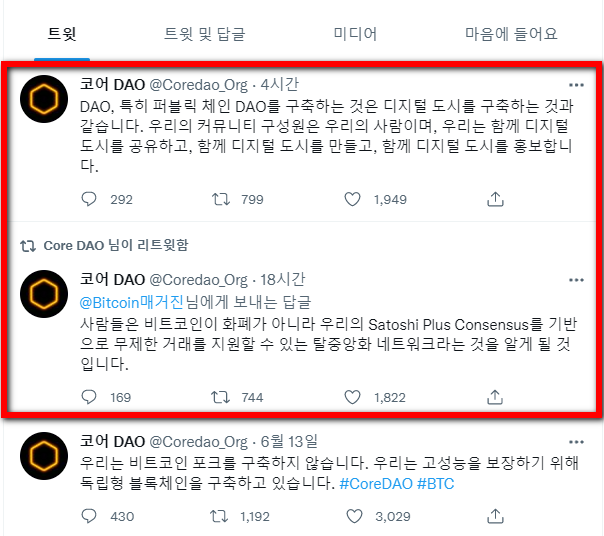
Task: Open reply on the tweet with 430 comments
Action: click(x=89, y=516)
